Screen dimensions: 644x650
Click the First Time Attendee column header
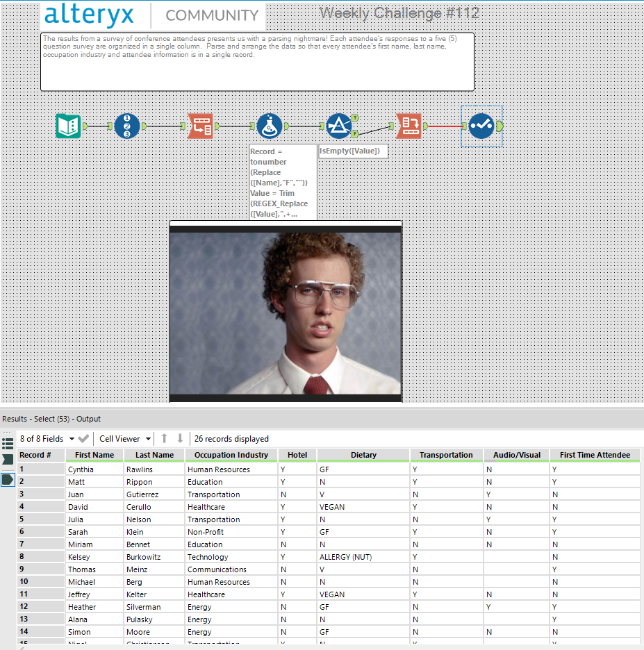tap(595, 455)
